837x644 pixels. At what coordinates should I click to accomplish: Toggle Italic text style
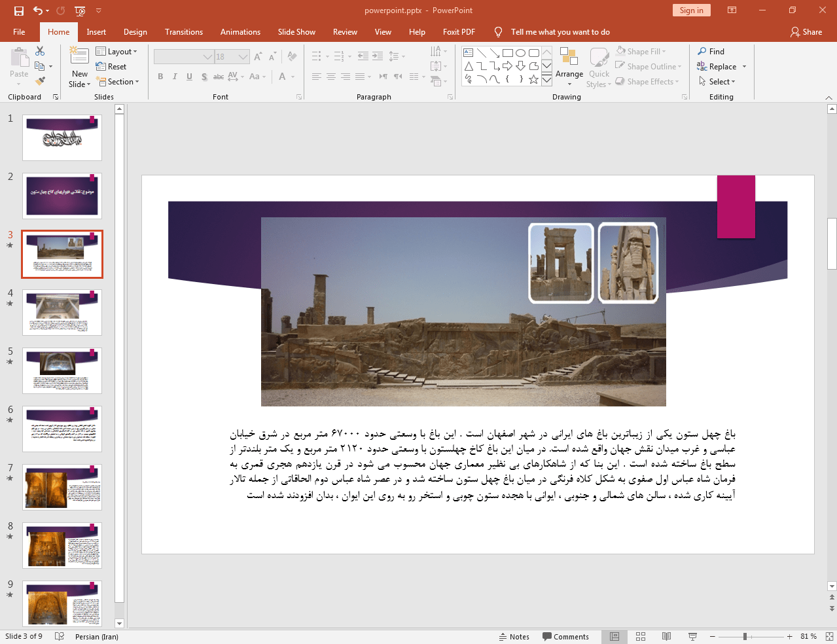[x=175, y=77]
